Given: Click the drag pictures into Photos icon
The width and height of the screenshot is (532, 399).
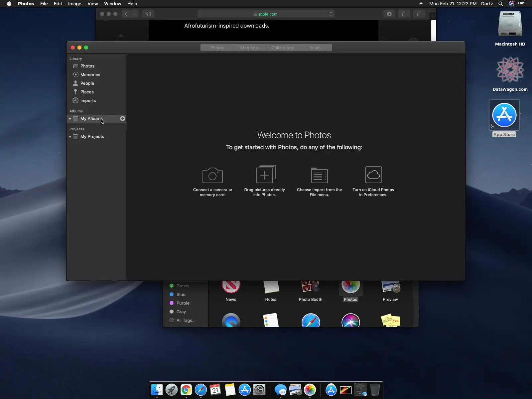Looking at the screenshot, I should point(266,174).
